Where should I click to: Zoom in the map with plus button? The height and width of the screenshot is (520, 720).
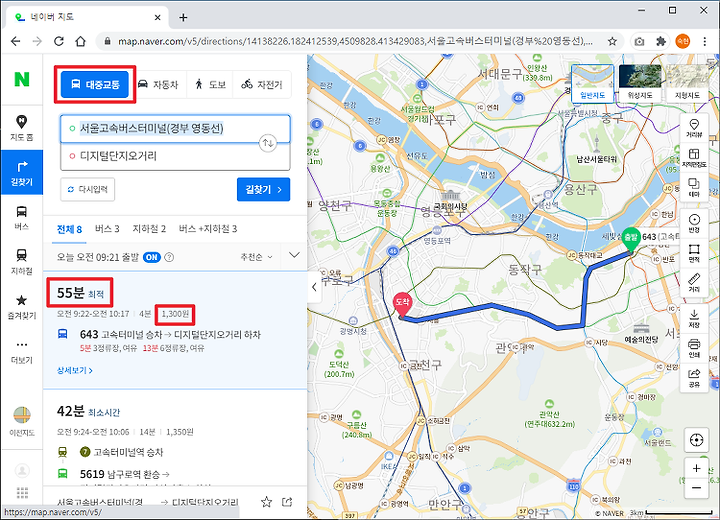tap(696, 468)
